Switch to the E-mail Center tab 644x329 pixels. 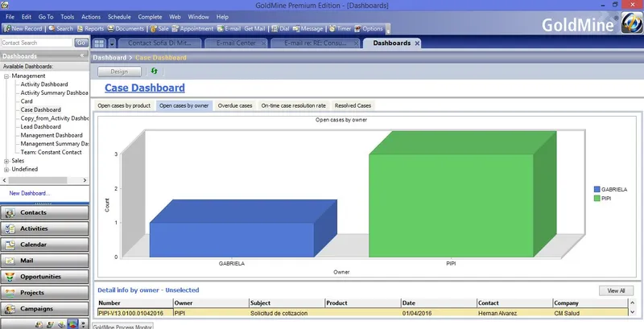[236, 43]
